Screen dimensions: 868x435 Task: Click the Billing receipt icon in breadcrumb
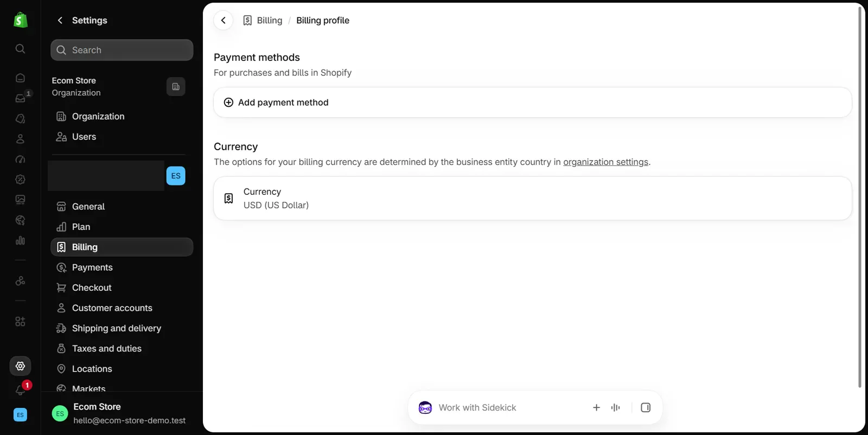pyautogui.click(x=247, y=20)
